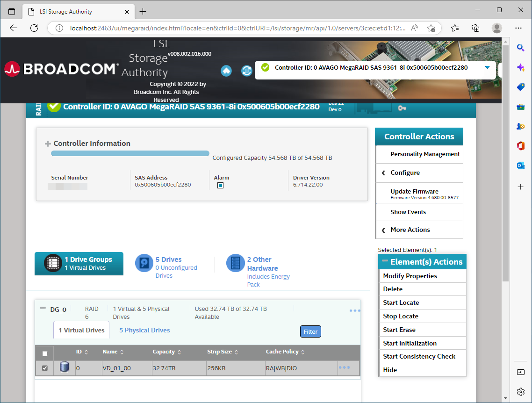The height and width of the screenshot is (403, 532).
Task: Open the sidebar games icon
Action: click(520, 126)
